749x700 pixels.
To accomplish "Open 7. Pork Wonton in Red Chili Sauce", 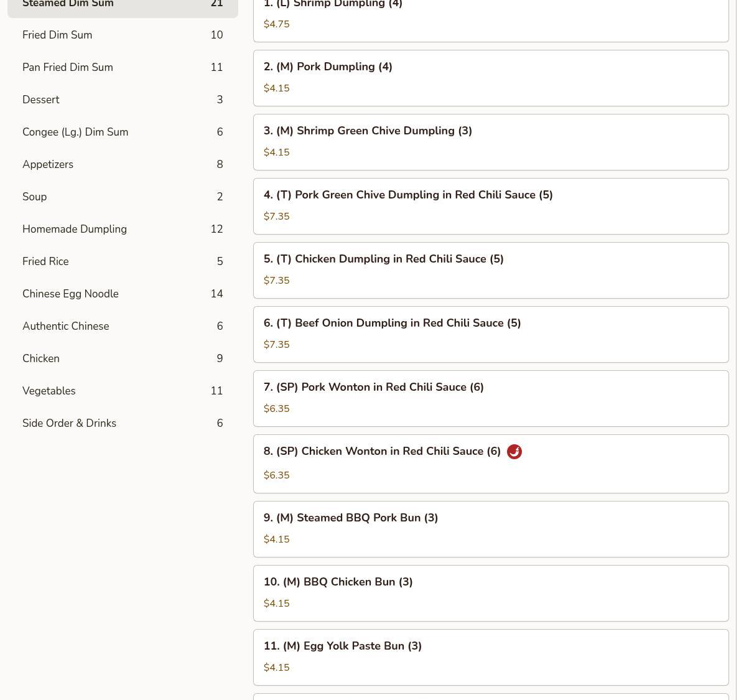I will tap(491, 399).
